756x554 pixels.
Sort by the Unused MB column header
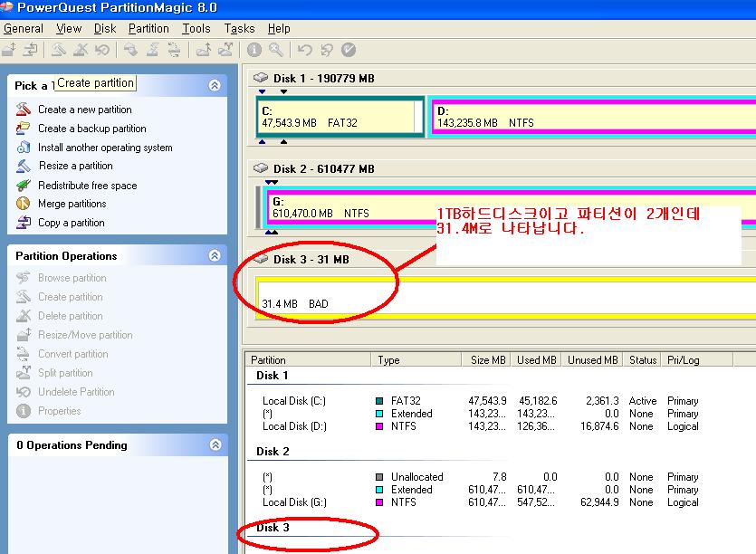coord(592,359)
